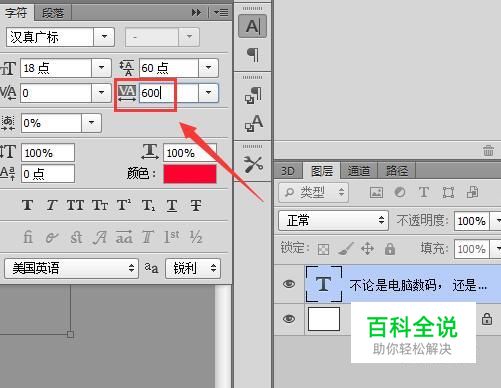501x388 pixels.
Task: Toggle contextual alternates OpenType option
Action: [52, 237]
